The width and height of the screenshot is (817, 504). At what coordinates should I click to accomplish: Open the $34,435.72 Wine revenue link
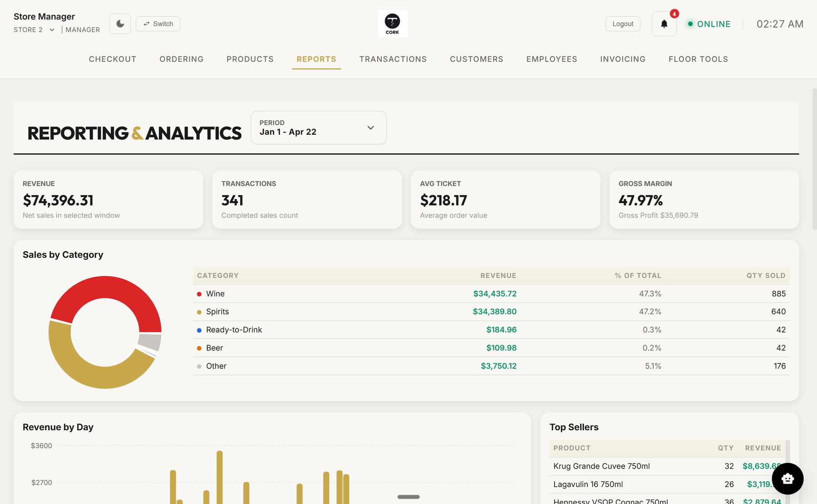[x=495, y=294]
